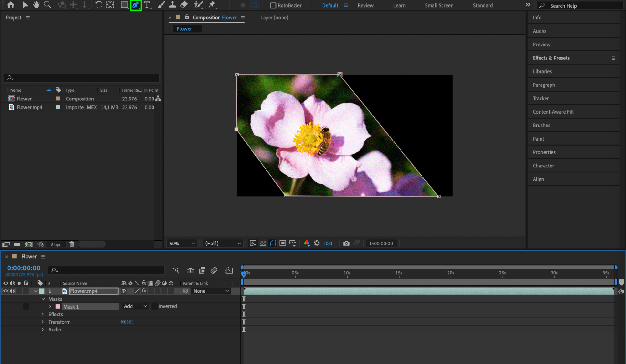
Task: Hide the Flower.mp4 layer video
Action: tap(5, 291)
